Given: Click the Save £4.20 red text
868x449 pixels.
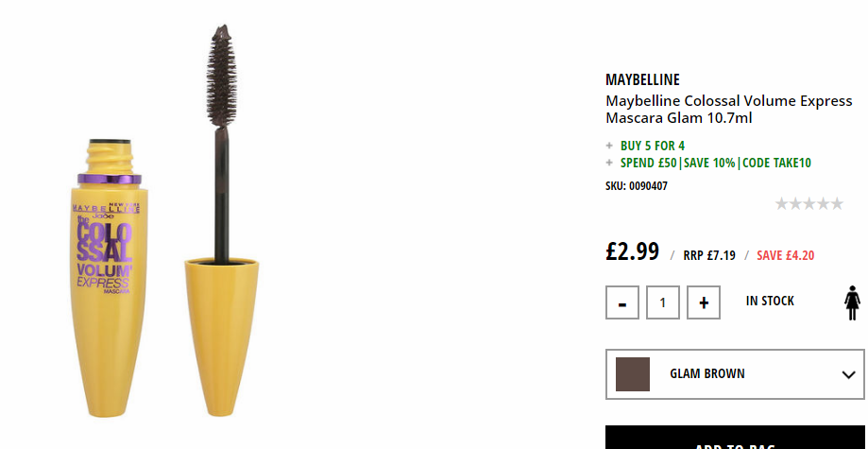Looking at the screenshot, I should tap(786, 255).
